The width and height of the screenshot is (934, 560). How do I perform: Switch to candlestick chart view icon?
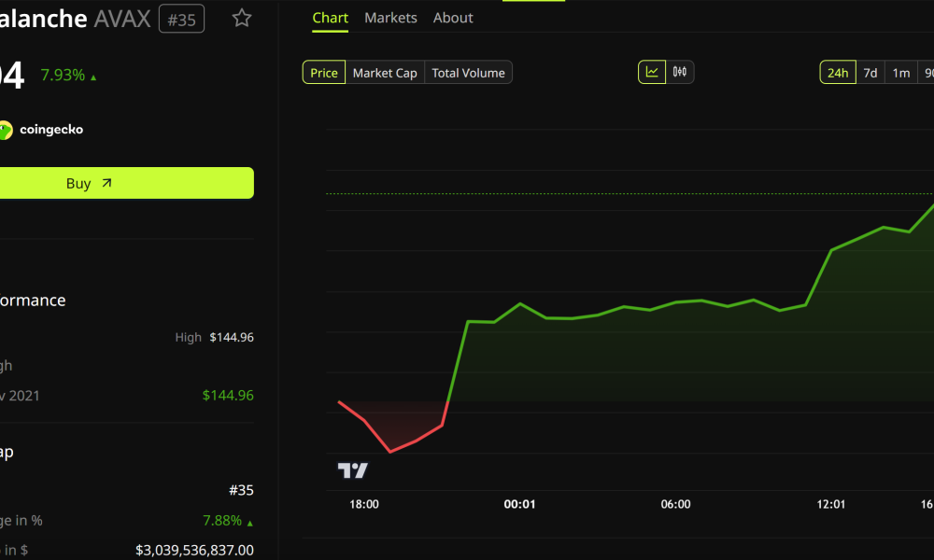pyautogui.click(x=680, y=72)
